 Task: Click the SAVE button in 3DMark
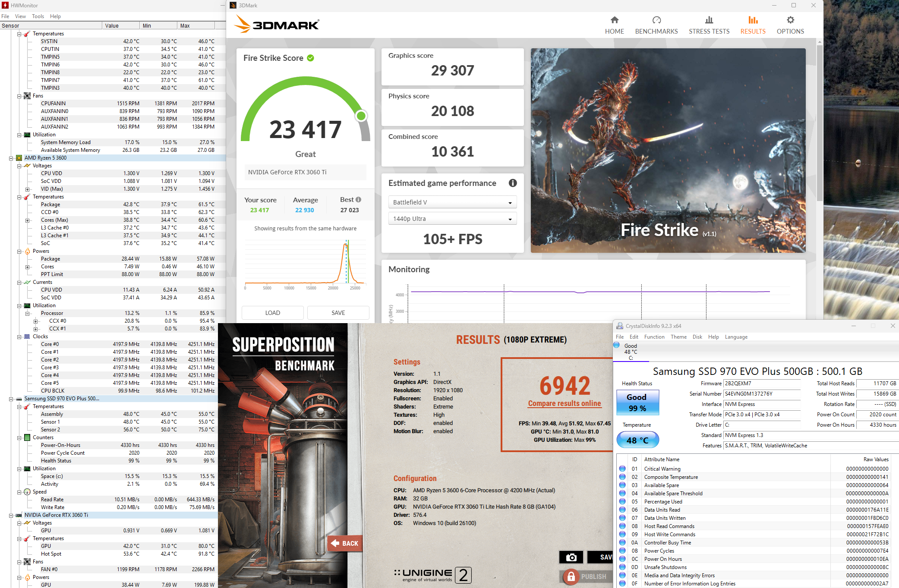click(x=338, y=313)
